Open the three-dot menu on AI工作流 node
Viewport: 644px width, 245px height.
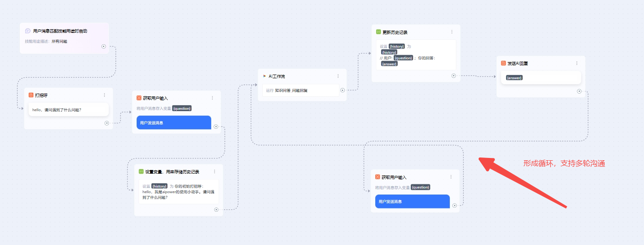pyautogui.click(x=338, y=76)
